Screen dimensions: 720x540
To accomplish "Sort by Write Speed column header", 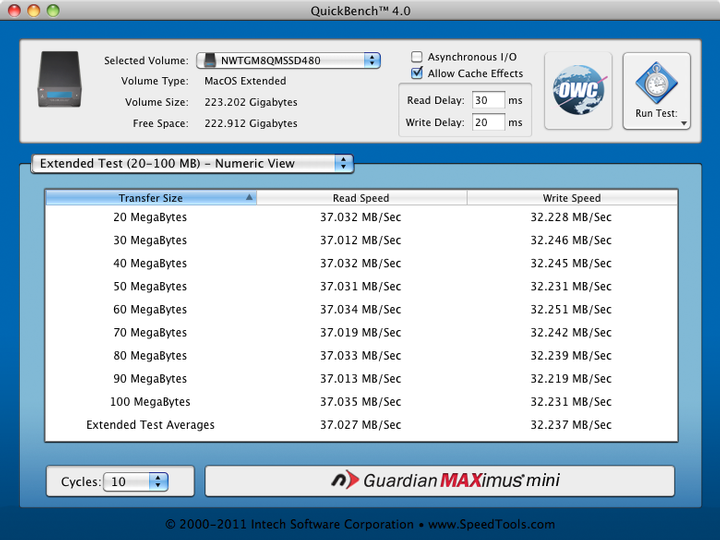I will pyautogui.click(x=571, y=198).
